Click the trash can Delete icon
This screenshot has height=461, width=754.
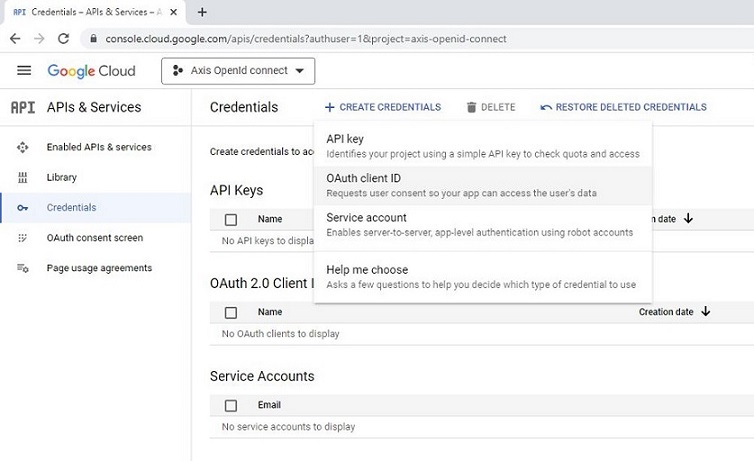pos(471,107)
